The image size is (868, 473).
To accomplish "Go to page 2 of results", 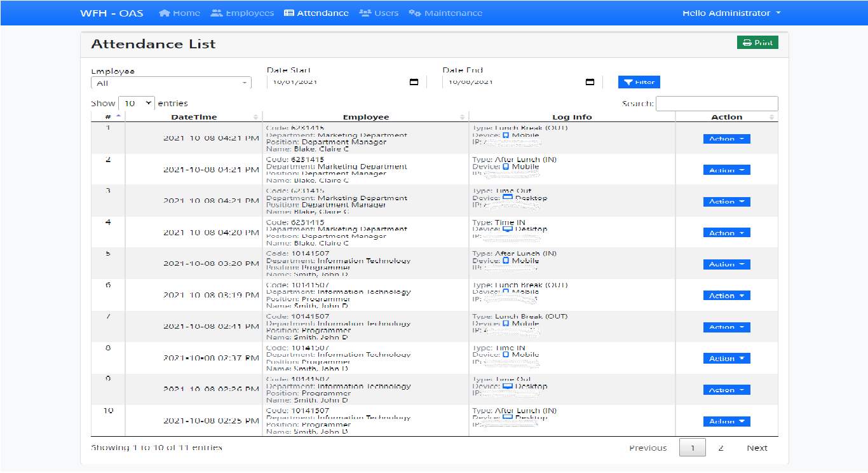I will [721, 448].
